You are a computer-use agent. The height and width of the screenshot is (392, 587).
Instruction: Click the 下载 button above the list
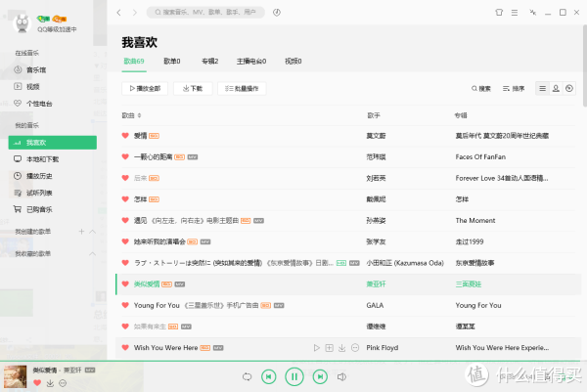click(x=193, y=89)
